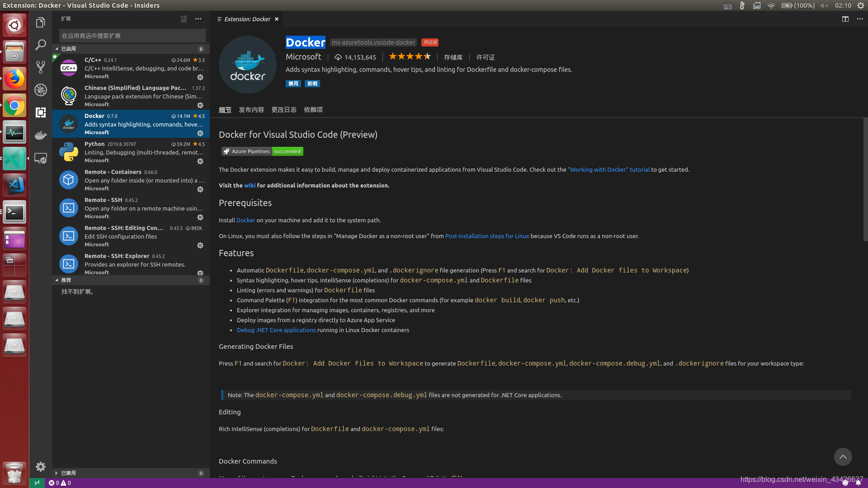The width and height of the screenshot is (868, 488).
Task: Open the Repository link
Action: [453, 57]
